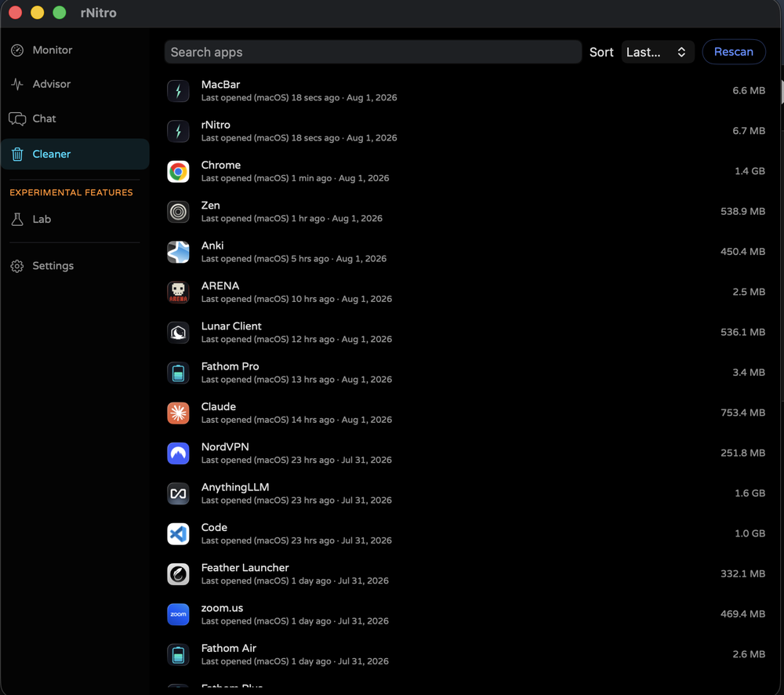Click the 1.0 GB size value

pos(750,533)
